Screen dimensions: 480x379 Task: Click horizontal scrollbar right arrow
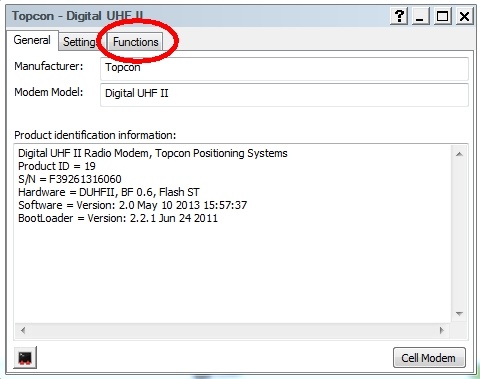(x=442, y=330)
